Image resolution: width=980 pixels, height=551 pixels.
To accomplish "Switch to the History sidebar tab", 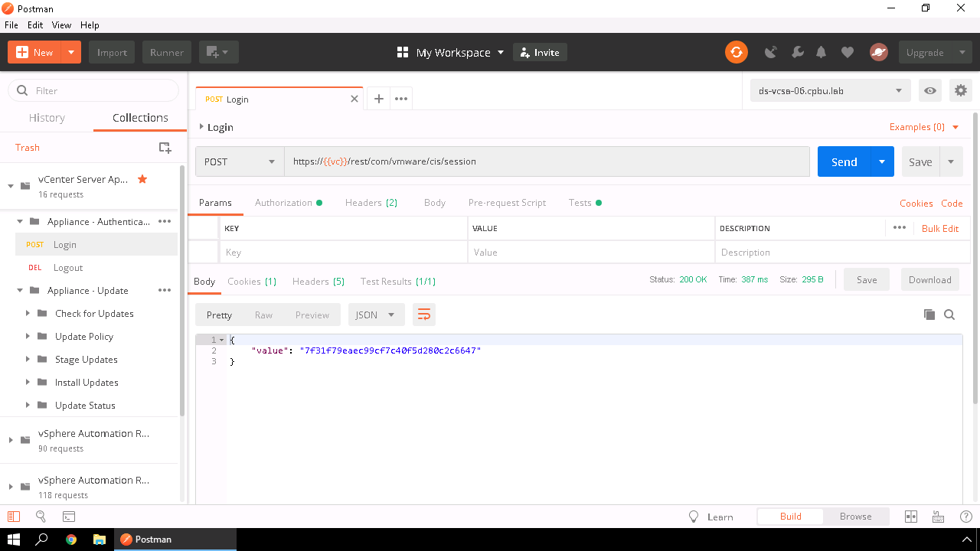I will [x=47, y=118].
